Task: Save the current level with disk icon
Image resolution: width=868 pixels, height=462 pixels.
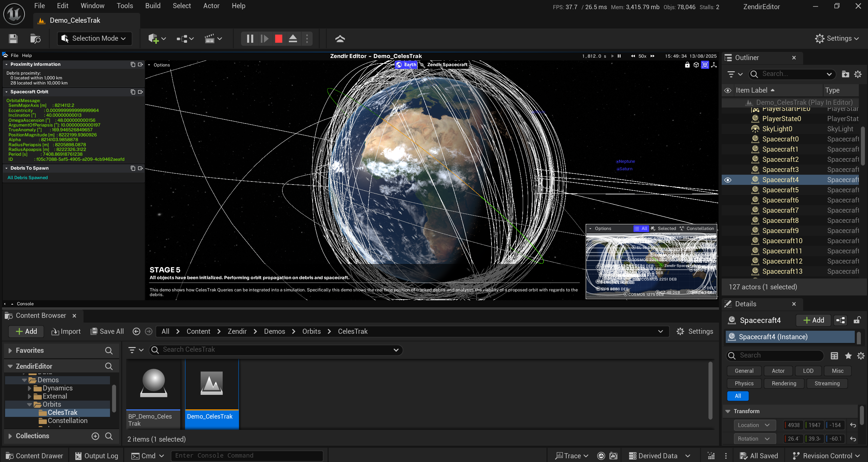Action: [13, 39]
